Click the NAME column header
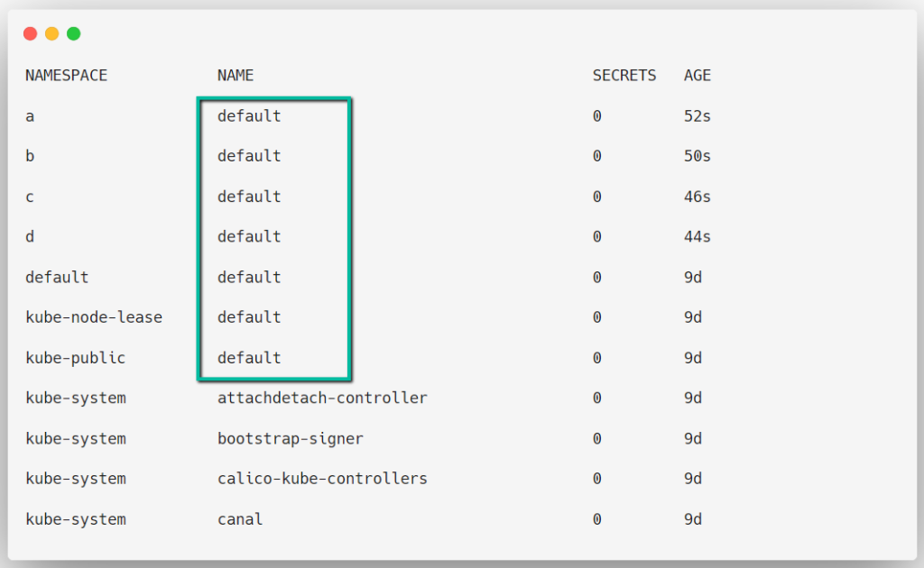This screenshot has width=924, height=568. [235, 75]
